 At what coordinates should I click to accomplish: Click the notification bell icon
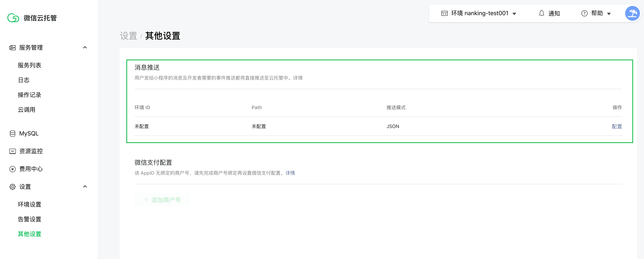tap(541, 13)
